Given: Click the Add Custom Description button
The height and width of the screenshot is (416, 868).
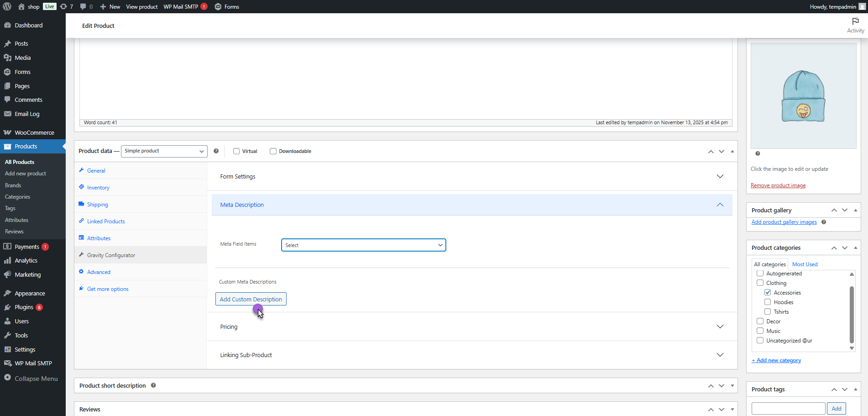Looking at the screenshot, I should coord(251,299).
